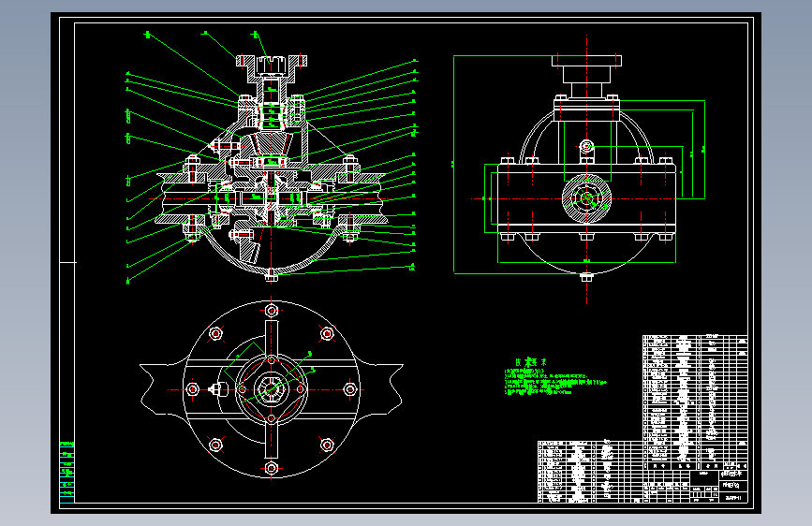The image size is (812, 526).
Task: Click the drain bolt beneath the side view
Action: 586,277
